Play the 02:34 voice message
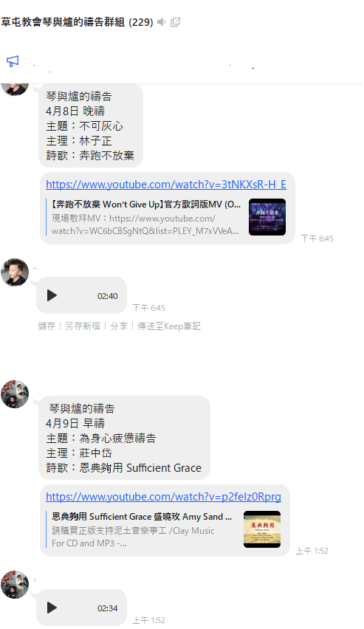 [52, 608]
